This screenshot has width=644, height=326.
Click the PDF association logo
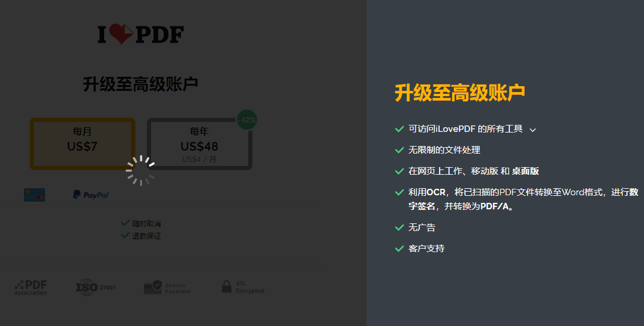[x=31, y=287]
